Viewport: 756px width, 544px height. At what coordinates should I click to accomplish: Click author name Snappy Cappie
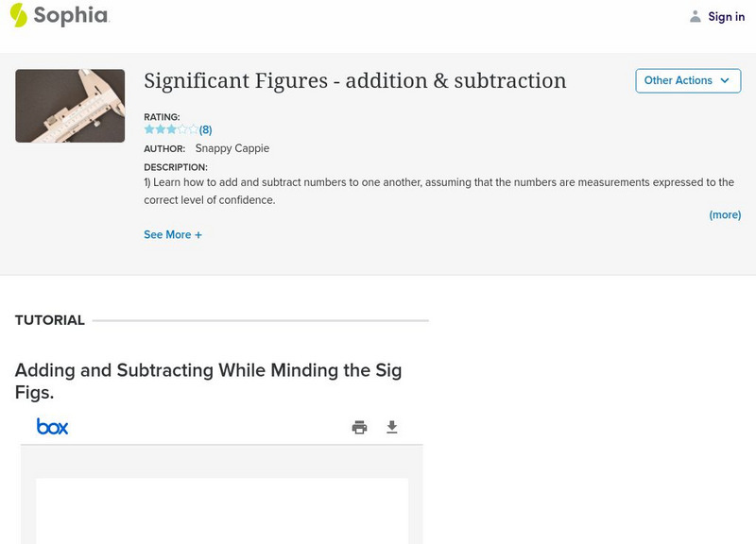tap(232, 148)
